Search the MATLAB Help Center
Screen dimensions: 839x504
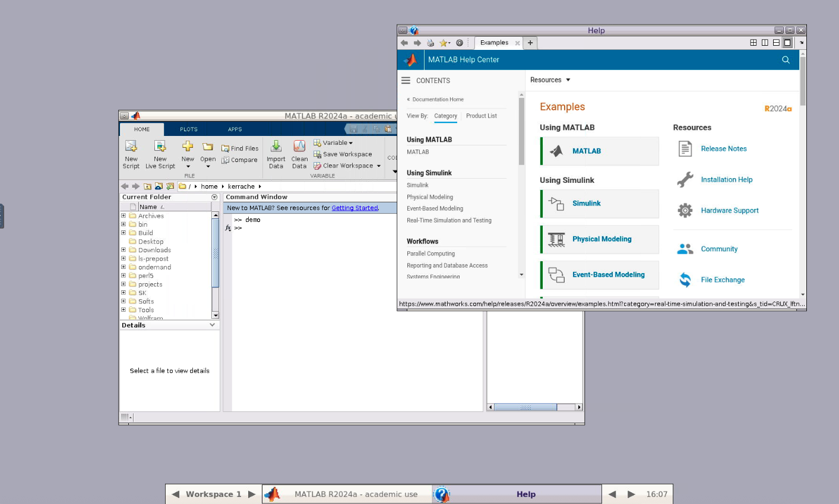pyautogui.click(x=786, y=59)
